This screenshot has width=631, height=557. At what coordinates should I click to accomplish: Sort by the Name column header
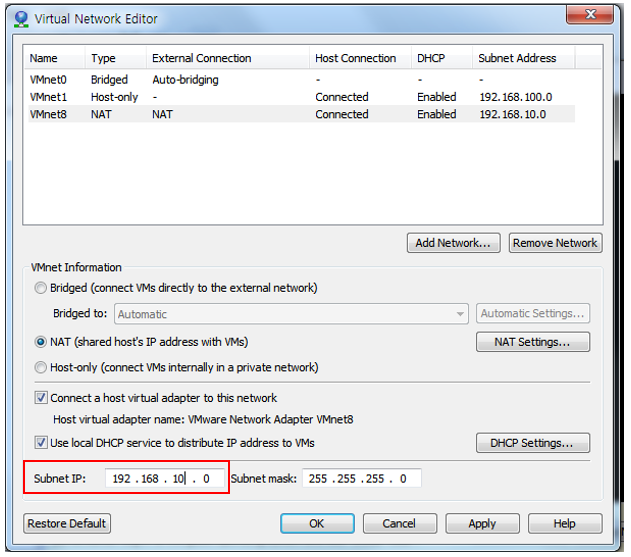tap(54, 58)
